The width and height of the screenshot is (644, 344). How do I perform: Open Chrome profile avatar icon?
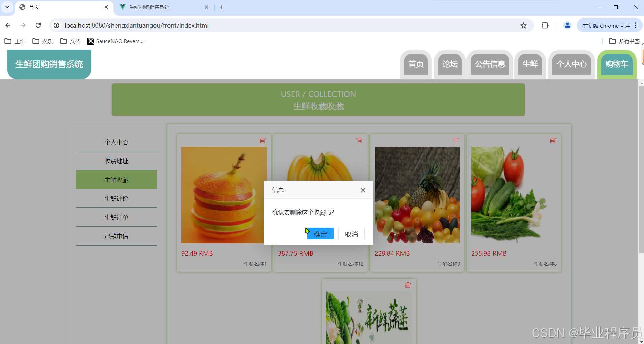(x=567, y=25)
